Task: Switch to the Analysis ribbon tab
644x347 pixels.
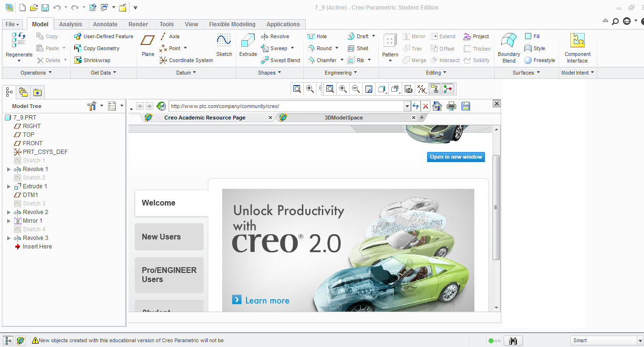Action: pos(71,24)
